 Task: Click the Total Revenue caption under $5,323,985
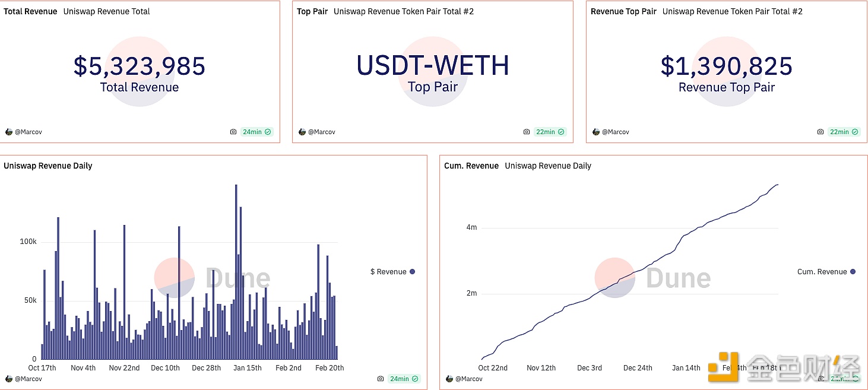tap(140, 87)
